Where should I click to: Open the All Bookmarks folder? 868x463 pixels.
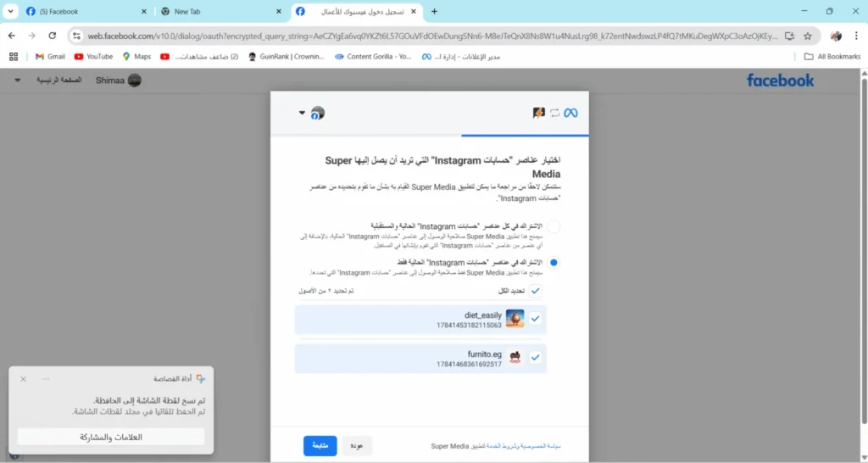tap(832, 57)
